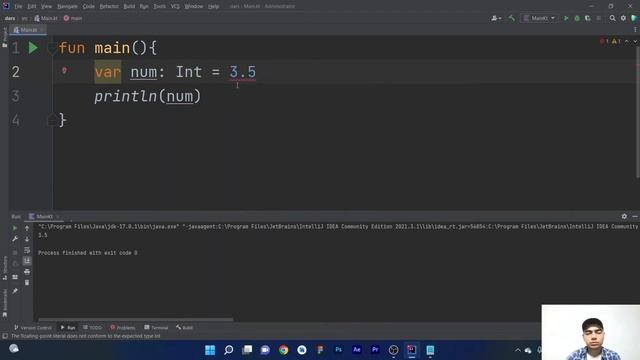Open the TODO tool window
This screenshot has width=640, height=360.
coord(92,327)
